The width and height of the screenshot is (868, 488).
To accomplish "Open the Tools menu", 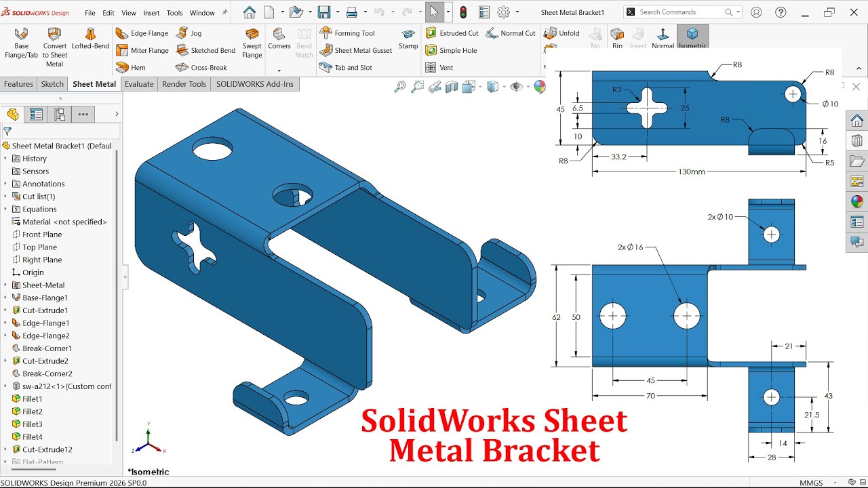I will (175, 13).
